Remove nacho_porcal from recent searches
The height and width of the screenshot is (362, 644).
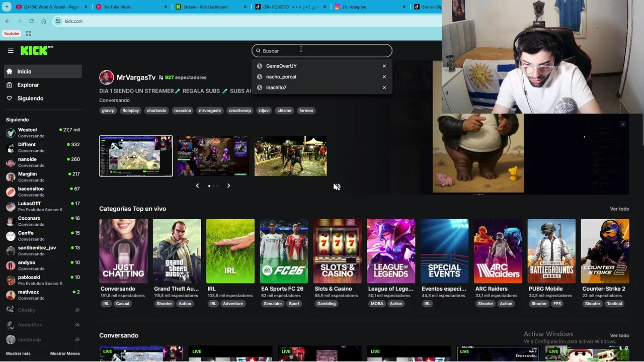(x=384, y=77)
